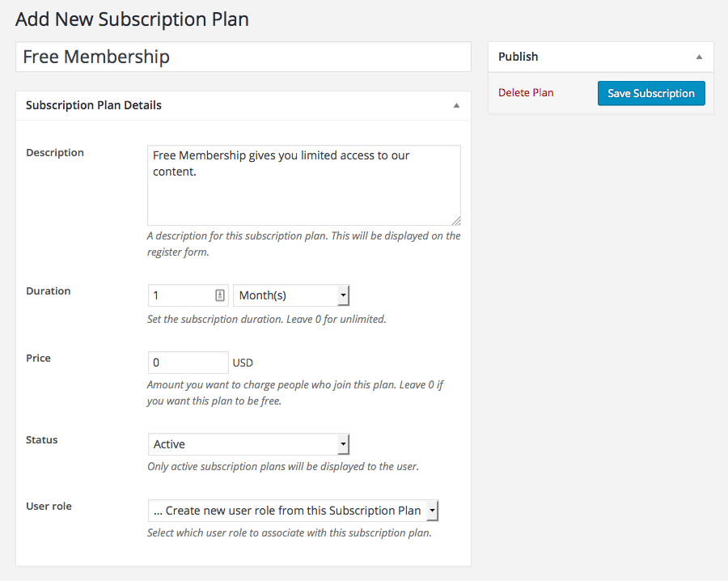Collapse the Subscription Plan Details panel arrow
This screenshot has width=728, height=581.
(456, 106)
